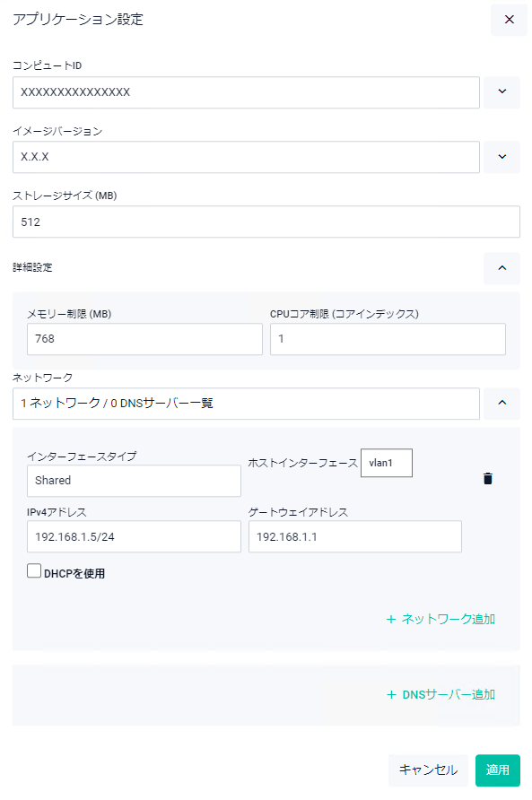The height and width of the screenshot is (800, 532).
Task: Click the plus icon beside DNSサーバー追加
Action: (391, 695)
